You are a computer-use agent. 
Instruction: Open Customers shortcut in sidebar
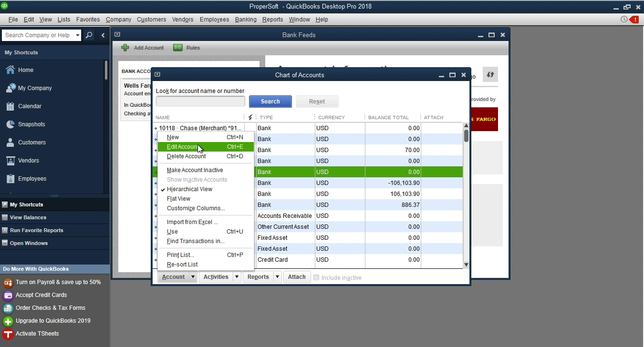(x=26, y=143)
